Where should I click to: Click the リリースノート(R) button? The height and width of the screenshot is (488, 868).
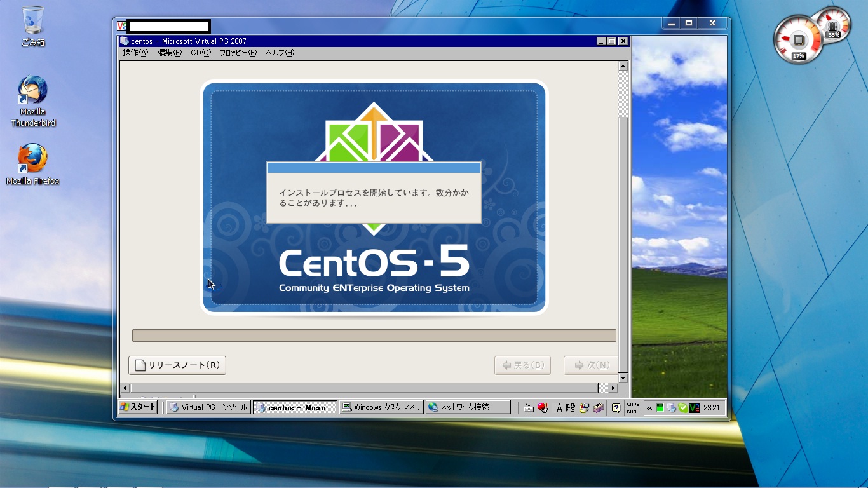point(177,365)
